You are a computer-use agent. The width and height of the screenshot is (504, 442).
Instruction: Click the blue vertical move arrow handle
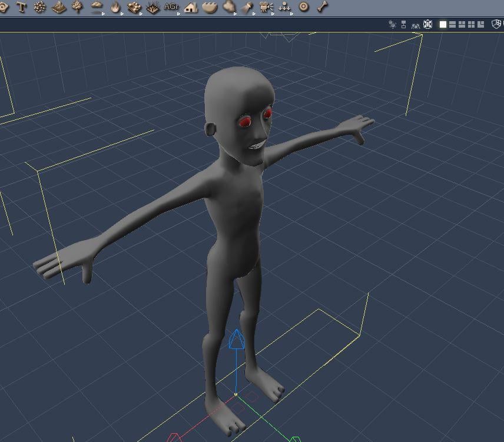[237, 339]
